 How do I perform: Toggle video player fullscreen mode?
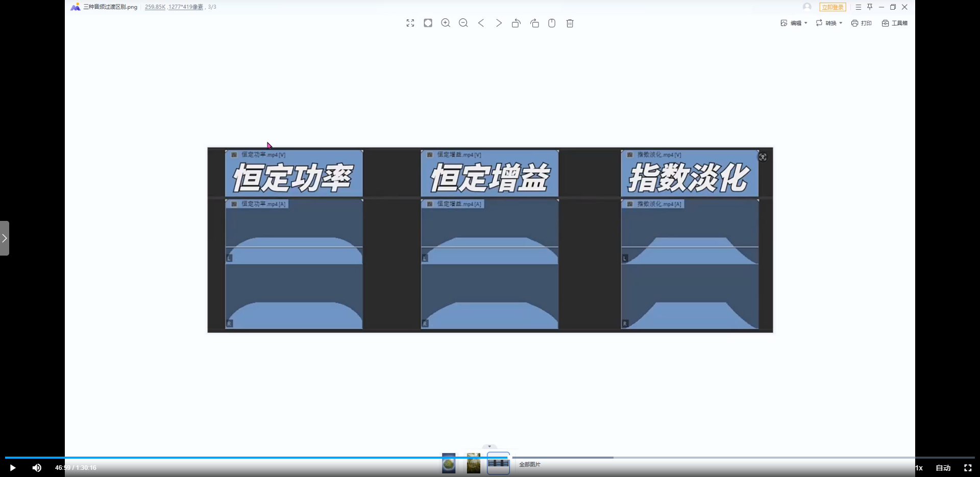click(968, 468)
